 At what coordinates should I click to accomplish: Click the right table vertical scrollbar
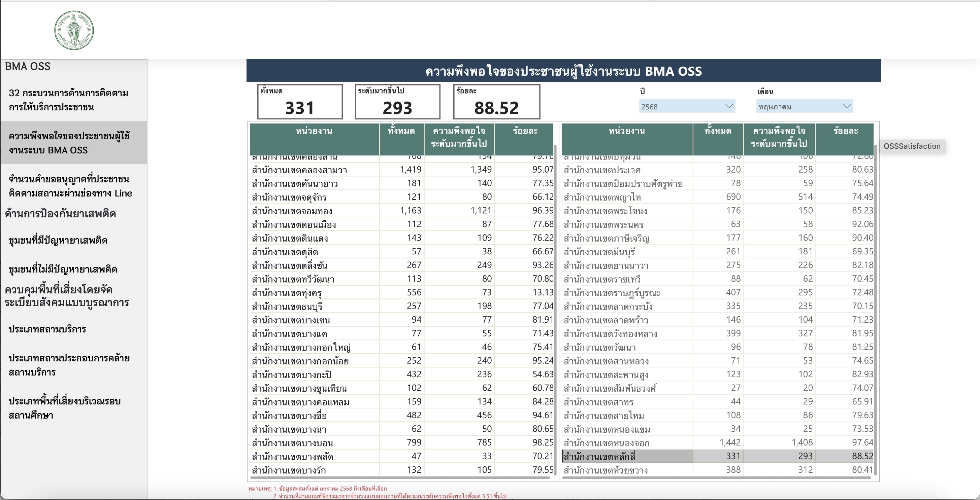coord(875,310)
